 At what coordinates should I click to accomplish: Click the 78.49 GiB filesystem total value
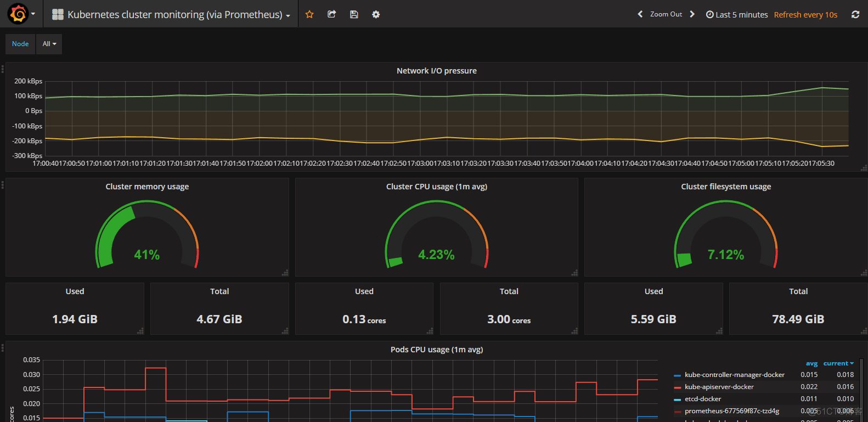click(798, 319)
